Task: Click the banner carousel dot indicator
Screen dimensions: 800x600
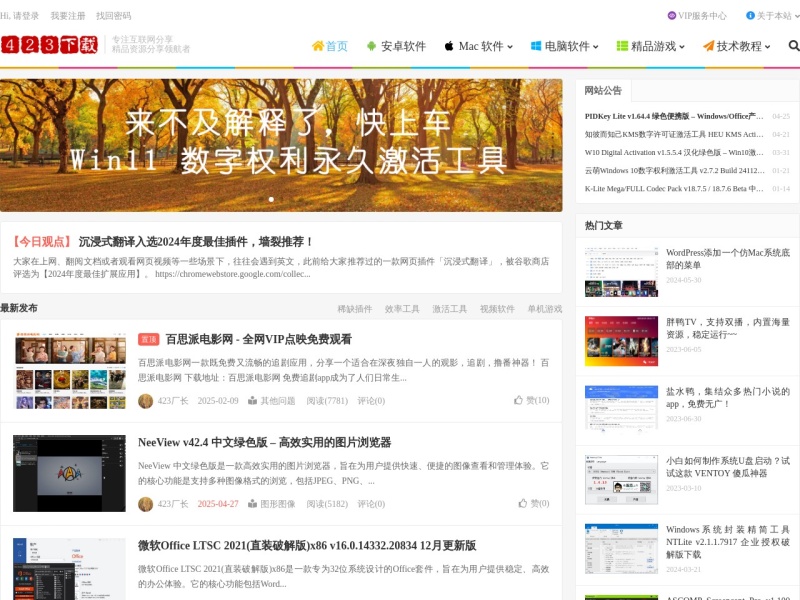Action: [271, 199]
